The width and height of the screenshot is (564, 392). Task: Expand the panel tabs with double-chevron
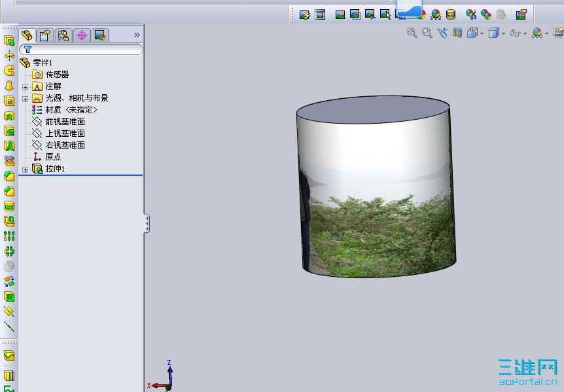pyautogui.click(x=137, y=35)
